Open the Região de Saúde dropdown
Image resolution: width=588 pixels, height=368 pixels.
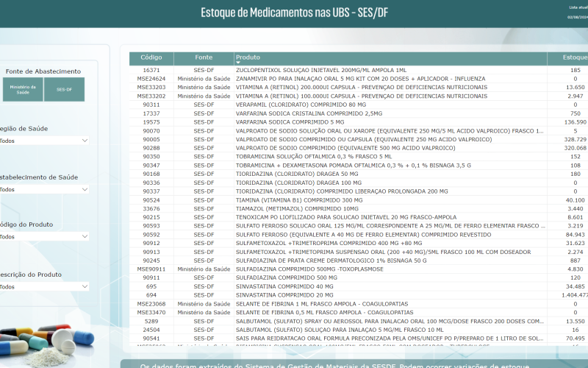pyautogui.click(x=43, y=141)
